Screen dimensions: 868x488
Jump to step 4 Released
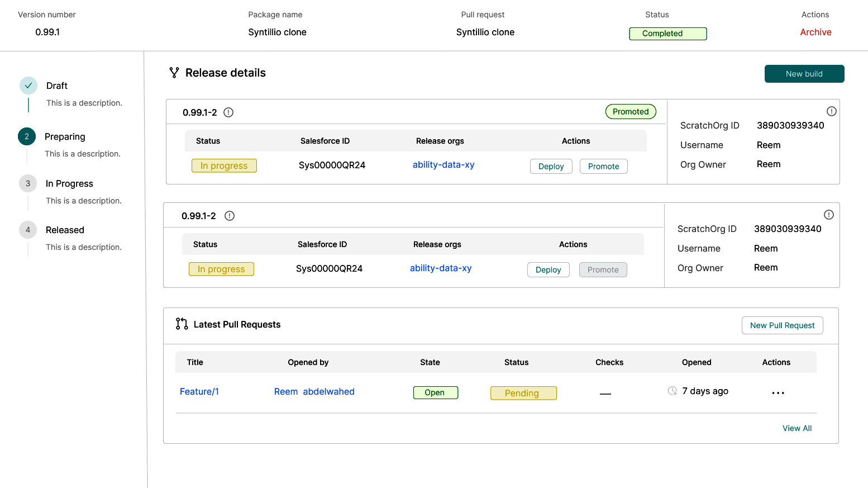(x=28, y=230)
